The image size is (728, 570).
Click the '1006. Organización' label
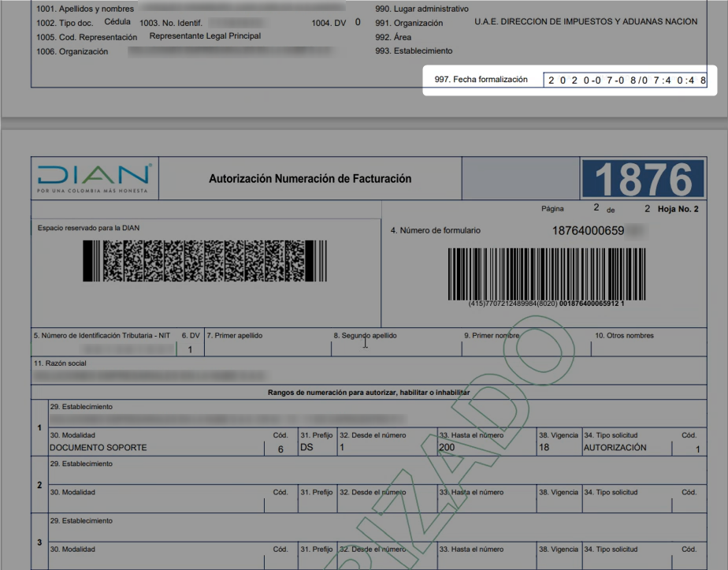click(72, 51)
